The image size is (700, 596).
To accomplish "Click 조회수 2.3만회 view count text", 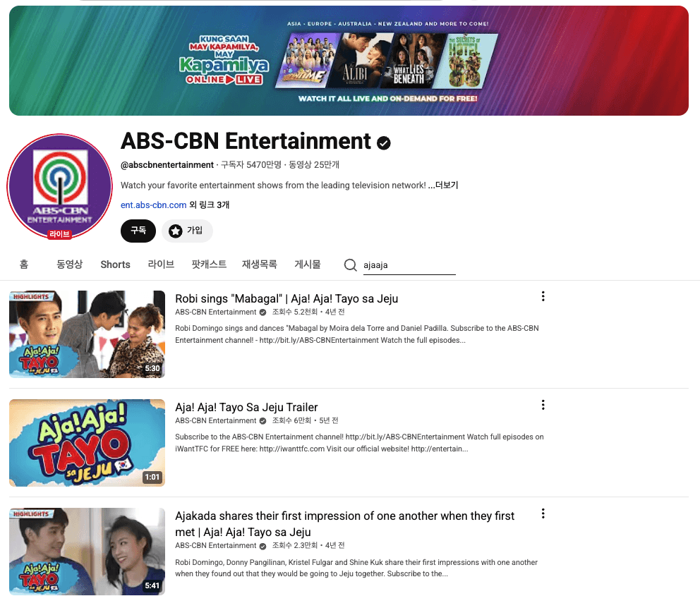I will pyautogui.click(x=295, y=545).
